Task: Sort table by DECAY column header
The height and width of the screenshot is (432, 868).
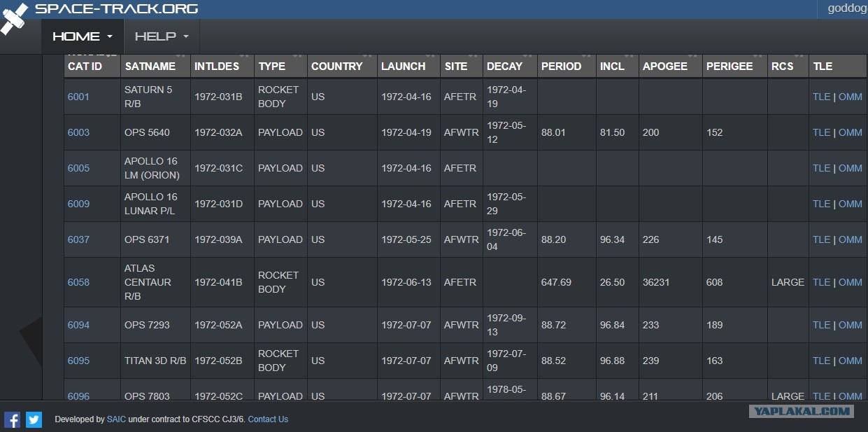Action: click(510, 66)
